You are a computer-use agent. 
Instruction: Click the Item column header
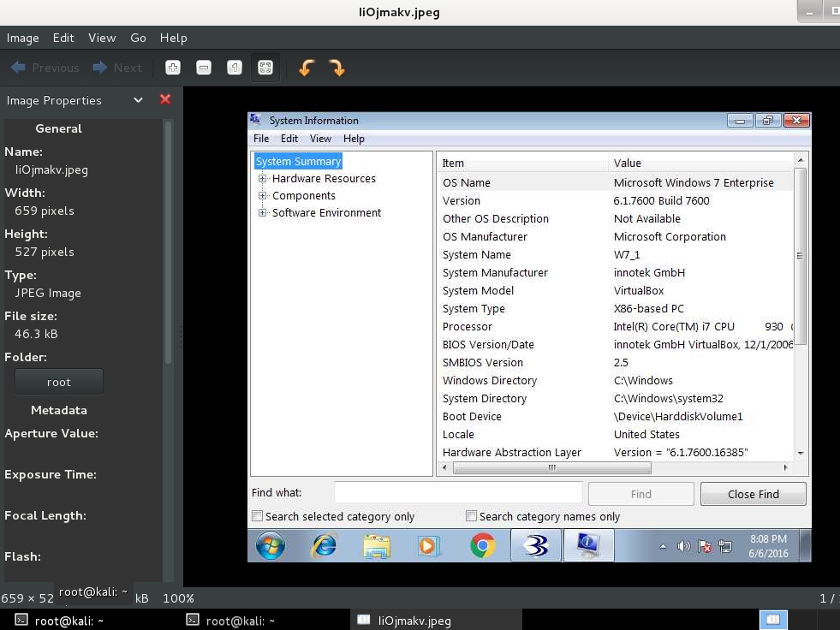523,163
